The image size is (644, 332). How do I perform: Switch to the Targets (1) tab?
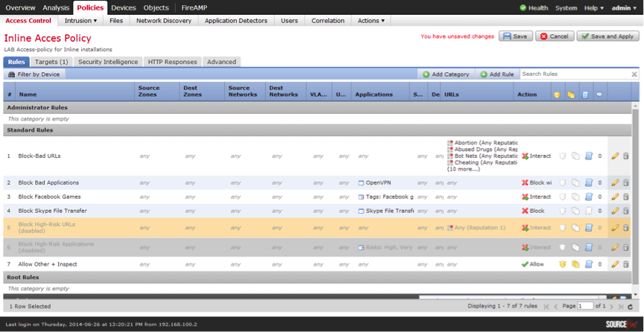click(x=51, y=62)
